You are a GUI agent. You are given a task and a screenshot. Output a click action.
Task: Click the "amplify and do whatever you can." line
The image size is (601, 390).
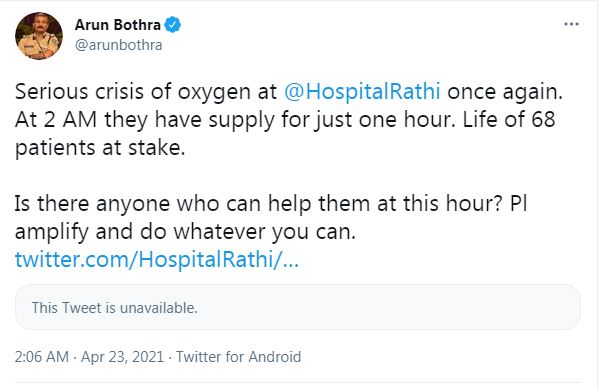186,231
